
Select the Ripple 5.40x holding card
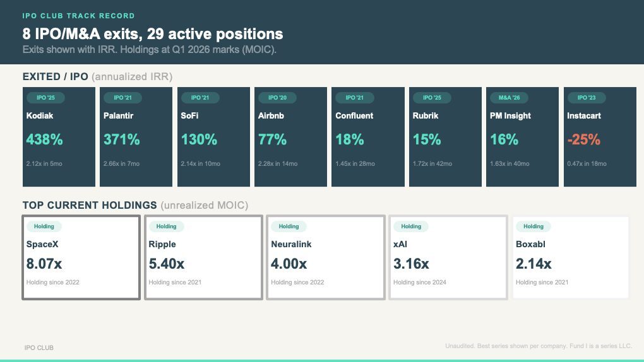pos(203,257)
